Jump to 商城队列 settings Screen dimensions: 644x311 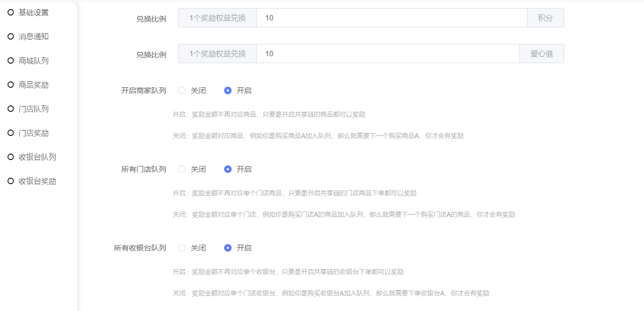point(34,60)
